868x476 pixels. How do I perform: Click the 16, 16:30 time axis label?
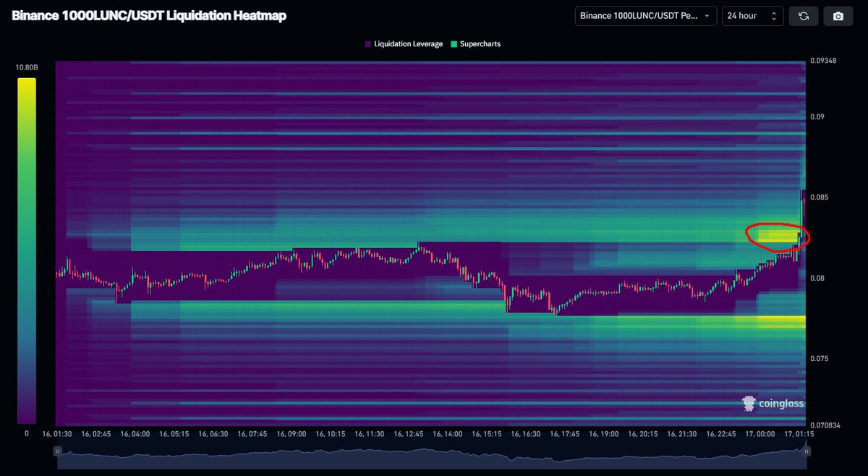[x=526, y=434]
